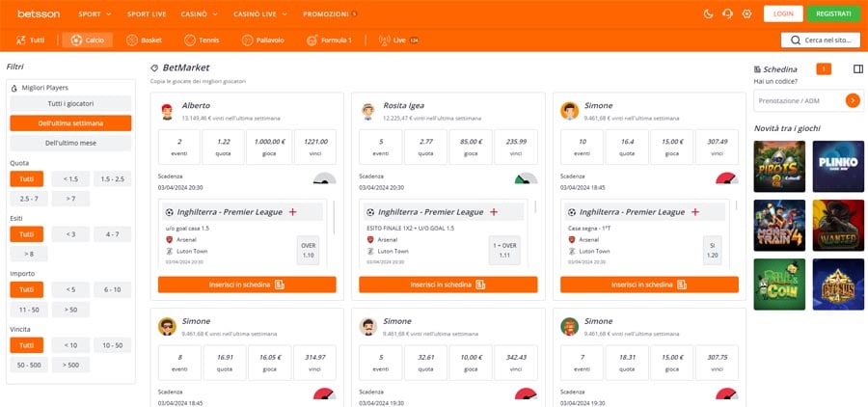Click Schedina count badge showing 1
The width and height of the screenshot is (868, 407).
click(824, 69)
